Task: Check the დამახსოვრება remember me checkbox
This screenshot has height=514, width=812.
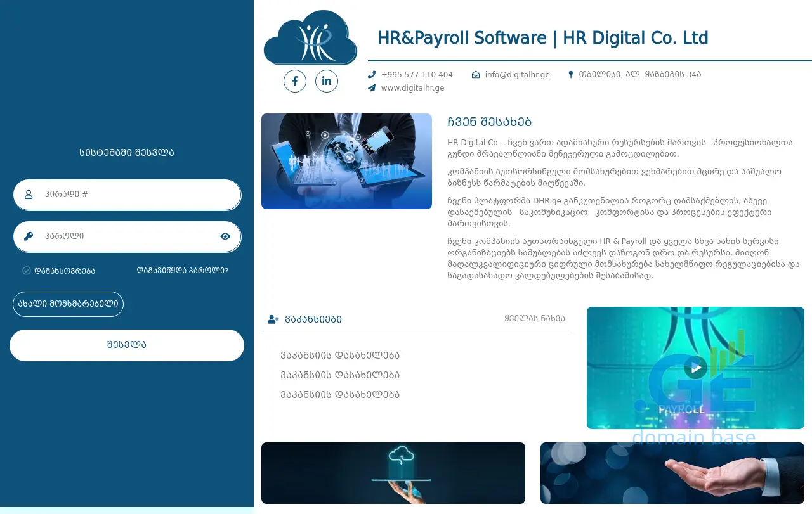Action: click(27, 271)
